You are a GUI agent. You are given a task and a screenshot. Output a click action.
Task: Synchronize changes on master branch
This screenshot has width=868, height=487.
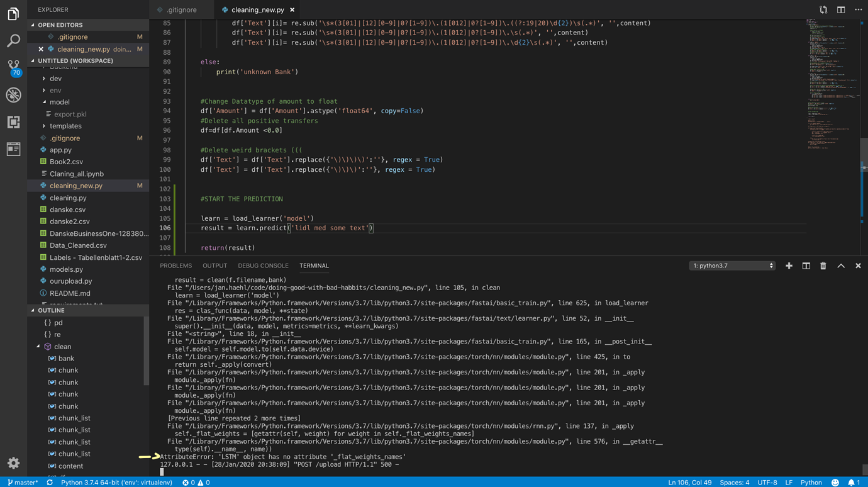pos(49,483)
